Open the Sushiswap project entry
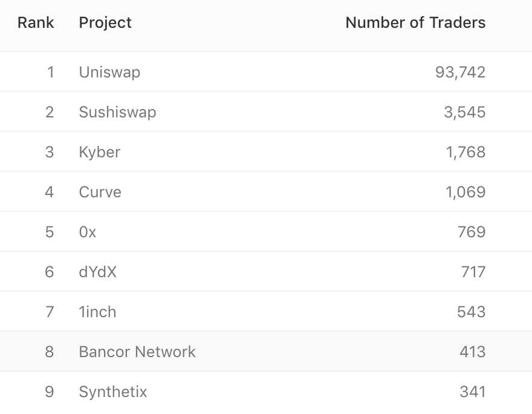The height and width of the screenshot is (414, 532). pyautogui.click(x=117, y=112)
